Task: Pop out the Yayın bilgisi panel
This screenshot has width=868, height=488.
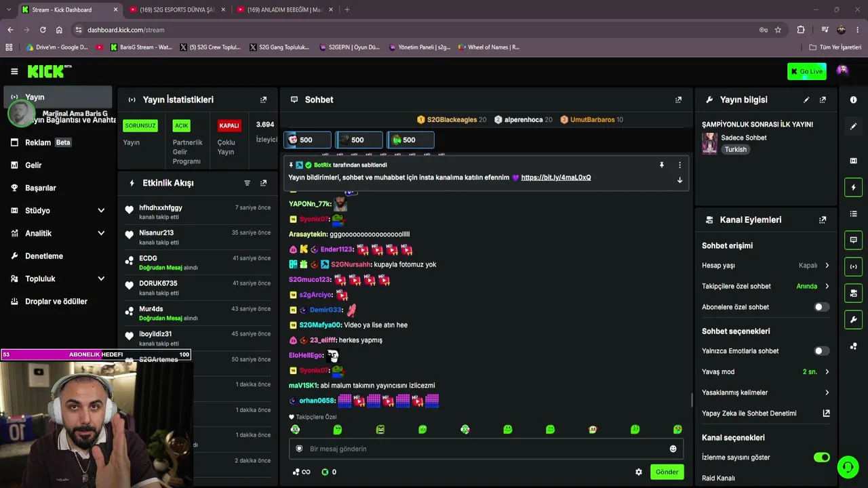Action: tap(823, 100)
